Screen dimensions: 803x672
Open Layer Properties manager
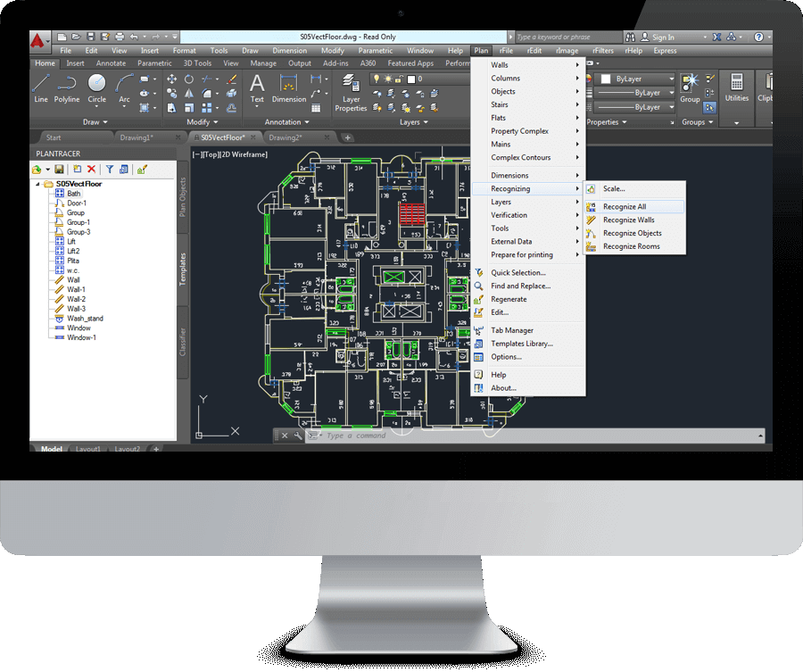click(351, 93)
